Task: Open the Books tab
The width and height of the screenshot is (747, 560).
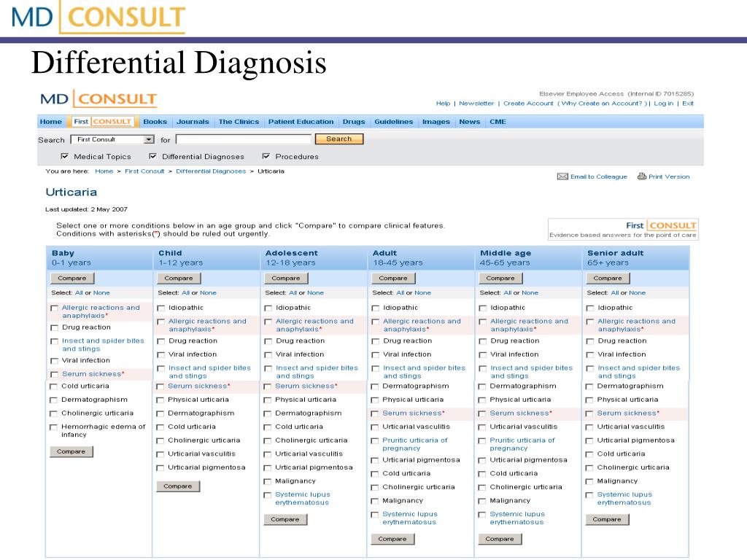Action: 155,122
